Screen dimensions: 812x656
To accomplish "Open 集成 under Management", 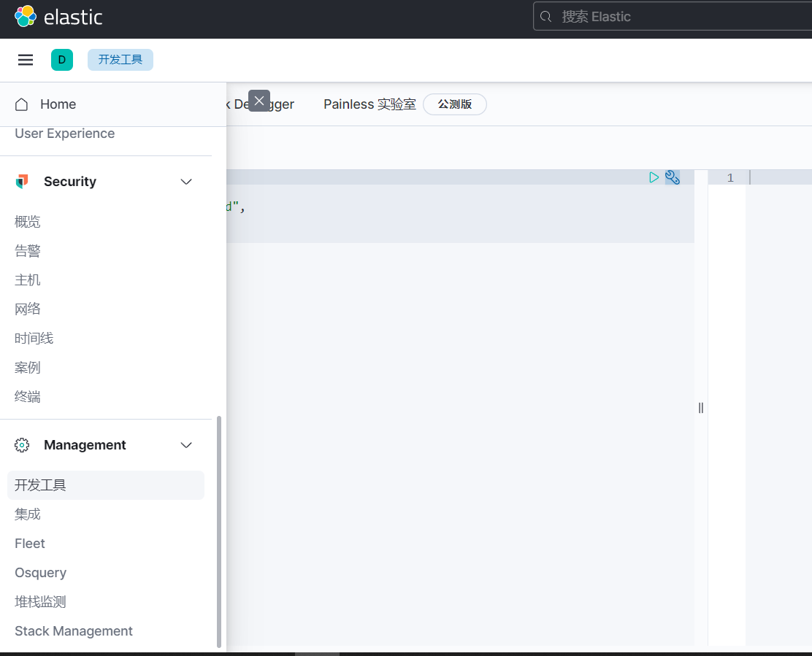I will [x=28, y=514].
